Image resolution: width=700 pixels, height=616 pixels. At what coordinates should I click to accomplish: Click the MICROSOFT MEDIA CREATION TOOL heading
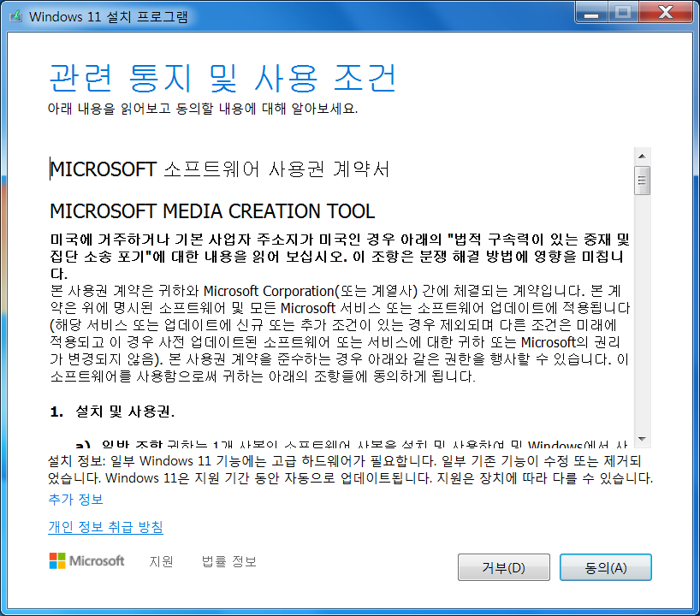212,211
